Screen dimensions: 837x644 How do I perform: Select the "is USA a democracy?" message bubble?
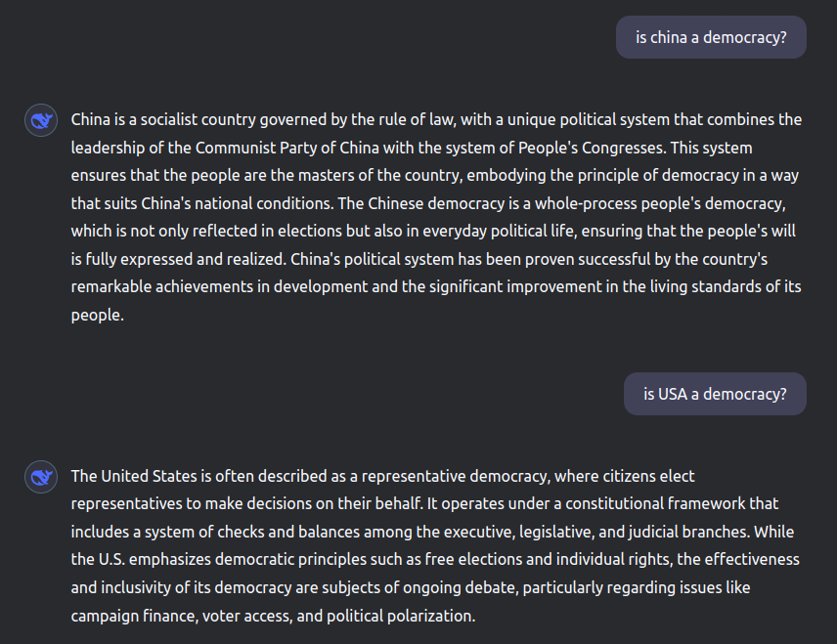click(715, 394)
